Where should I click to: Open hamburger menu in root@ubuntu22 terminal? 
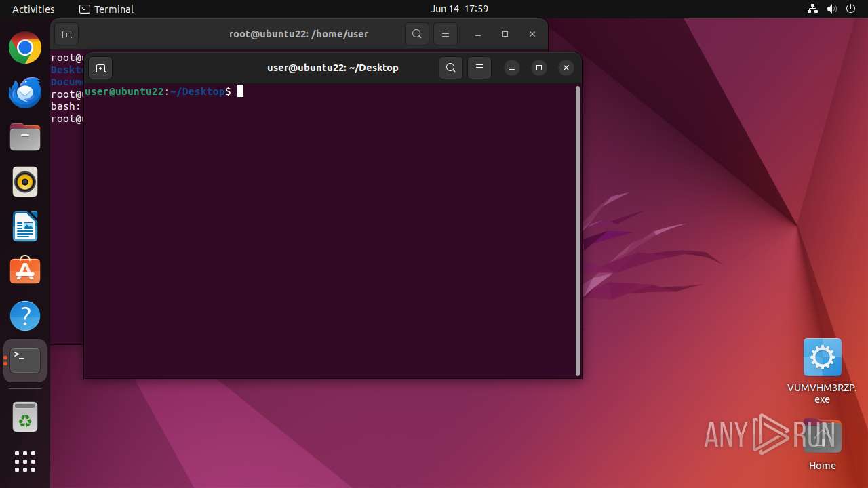pyautogui.click(x=446, y=34)
